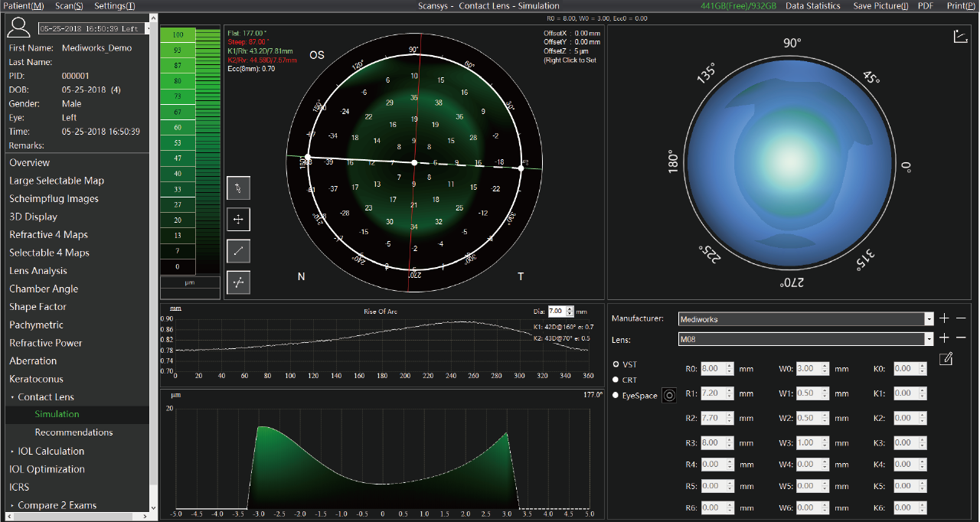Click the µm unit box under scale
This screenshot has width=980, height=522.
tap(190, 283)
